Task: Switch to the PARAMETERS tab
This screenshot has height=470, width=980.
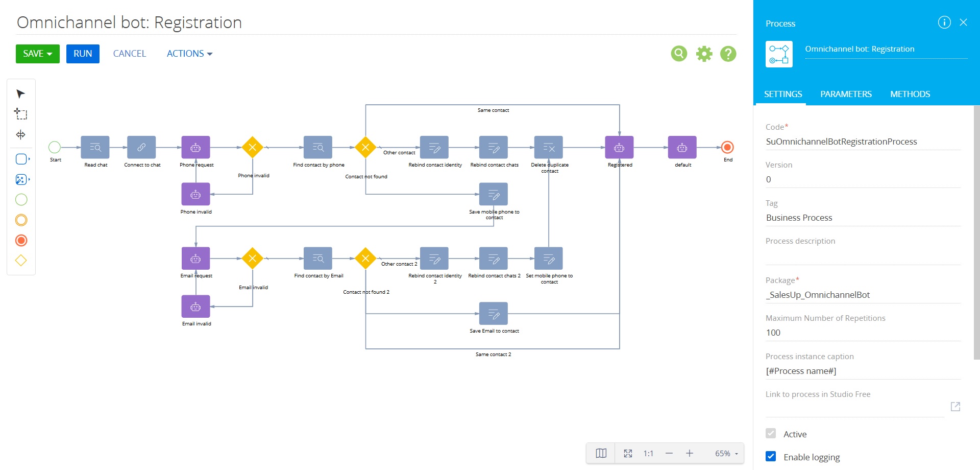Action: 846,95
